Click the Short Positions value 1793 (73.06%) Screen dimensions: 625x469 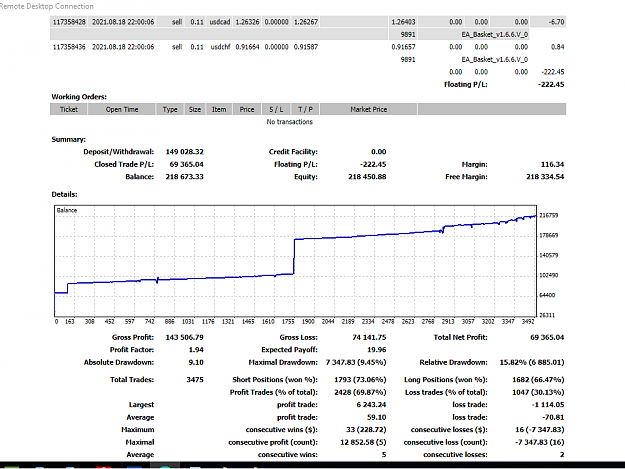pyautogui.click(x=360, y=380)
